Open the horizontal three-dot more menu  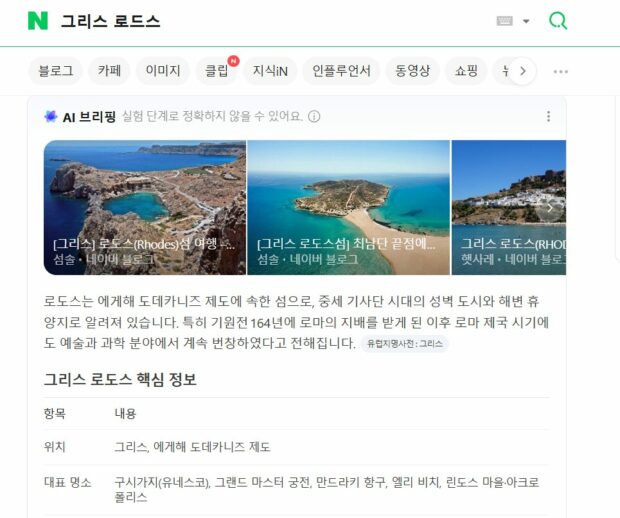pos(561,72)
